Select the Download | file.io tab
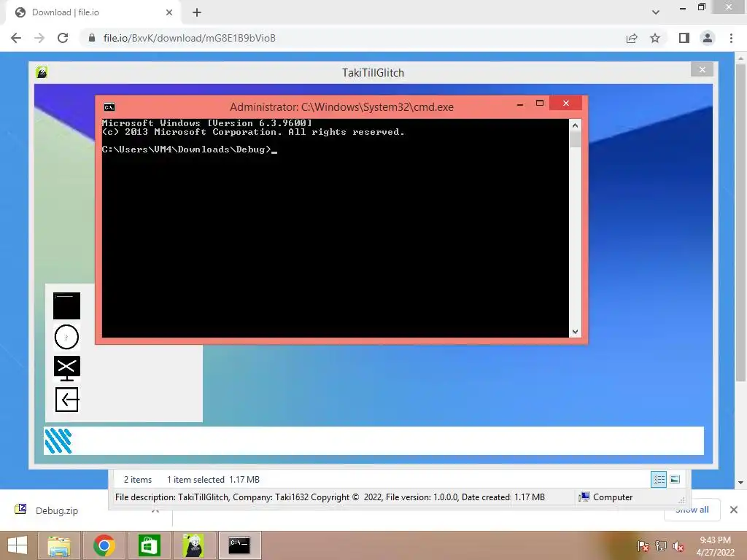Image resolution: width=747 pixels, height=560 pixels. (93, 12)
